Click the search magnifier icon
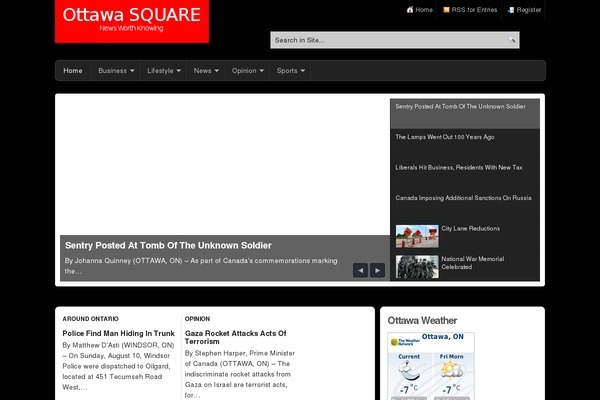This screenshot has height=400, width=600. click(x=512, y=39)
